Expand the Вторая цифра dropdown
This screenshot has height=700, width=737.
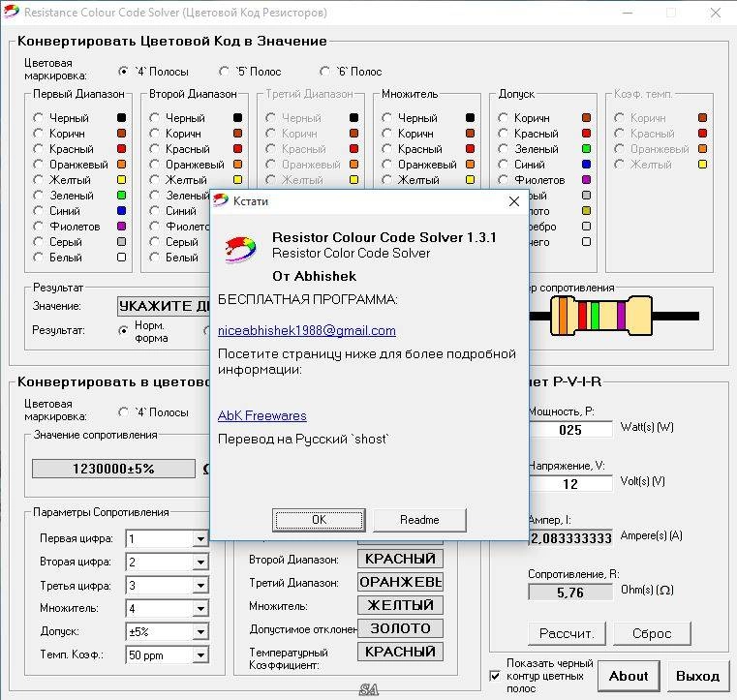coord(200,562)
